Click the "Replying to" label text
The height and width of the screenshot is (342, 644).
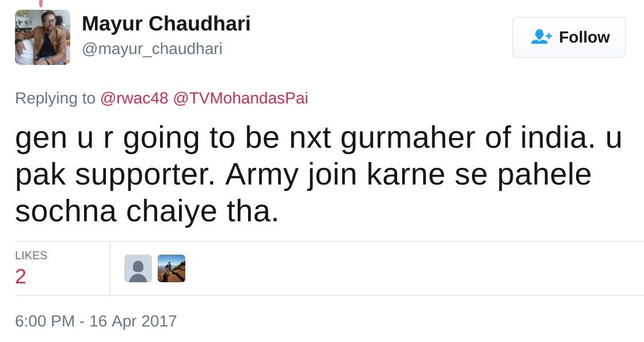[x=55, y=98]
